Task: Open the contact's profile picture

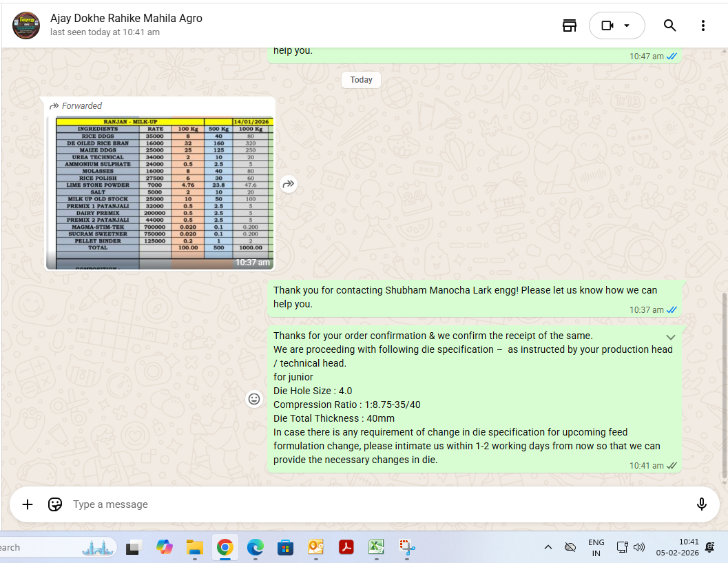Action: point(26,25)
